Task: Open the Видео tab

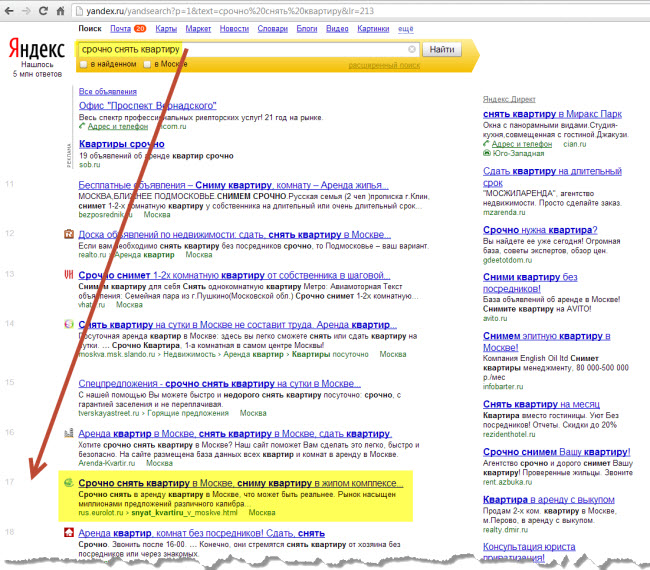Action: click(x=337, y=29)
